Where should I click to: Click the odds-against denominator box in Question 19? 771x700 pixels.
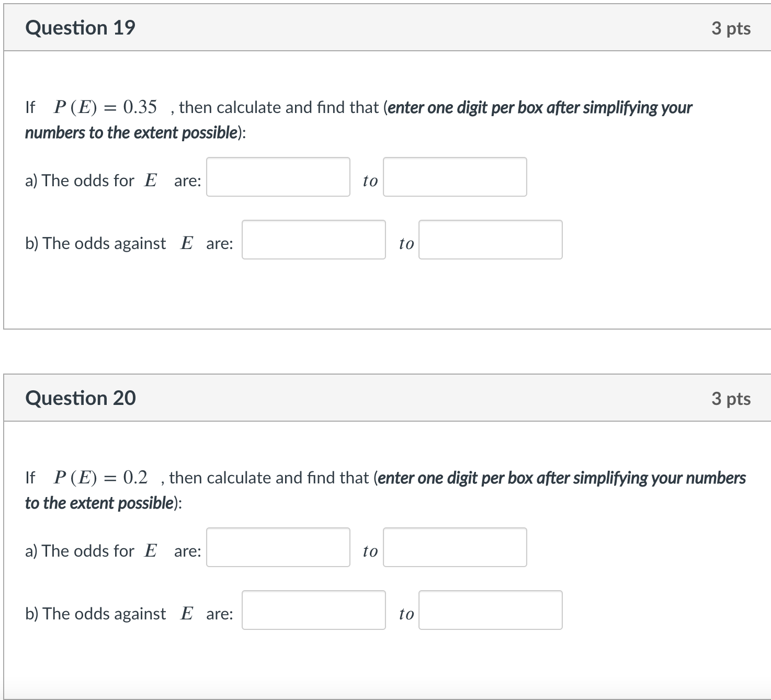coord(491,240)
